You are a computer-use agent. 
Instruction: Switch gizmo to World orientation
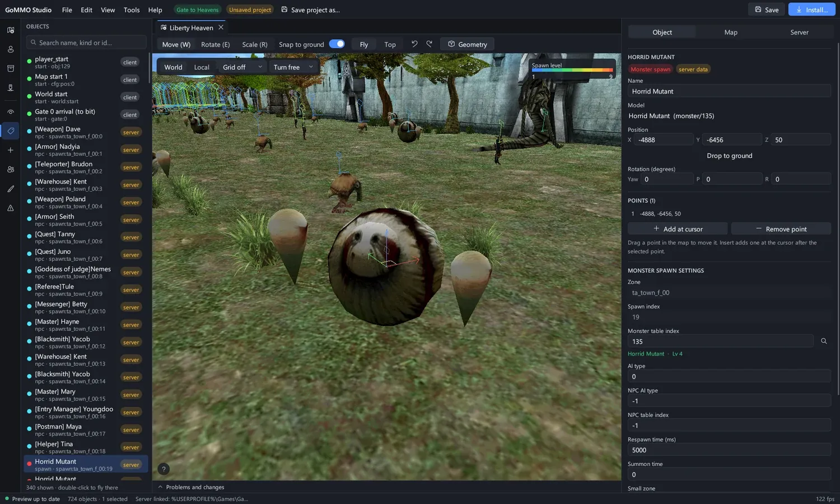173,67
